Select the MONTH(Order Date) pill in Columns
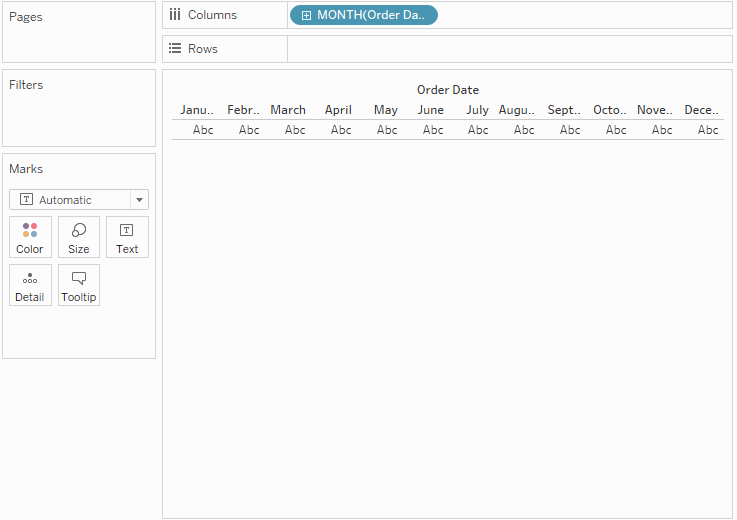The image size is (737, 520). pos(364,15)
